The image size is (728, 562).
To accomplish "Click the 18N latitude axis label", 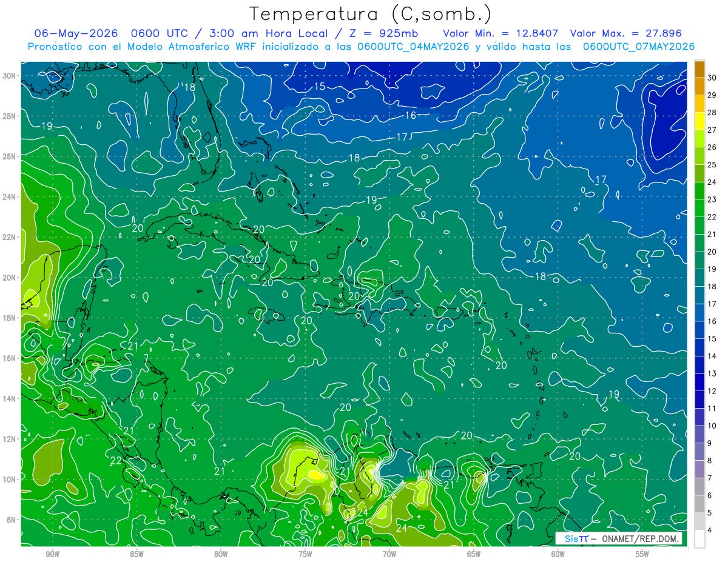I will [10, 318].
